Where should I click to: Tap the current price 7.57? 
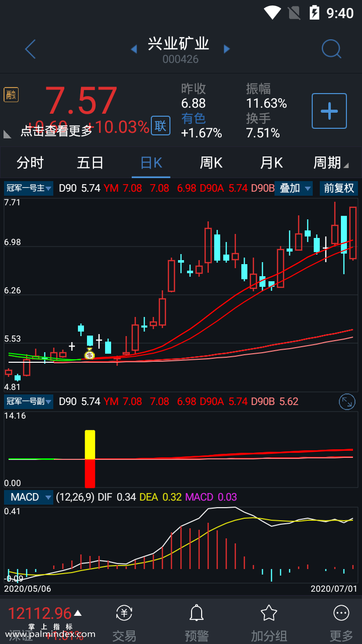point(81,101)
